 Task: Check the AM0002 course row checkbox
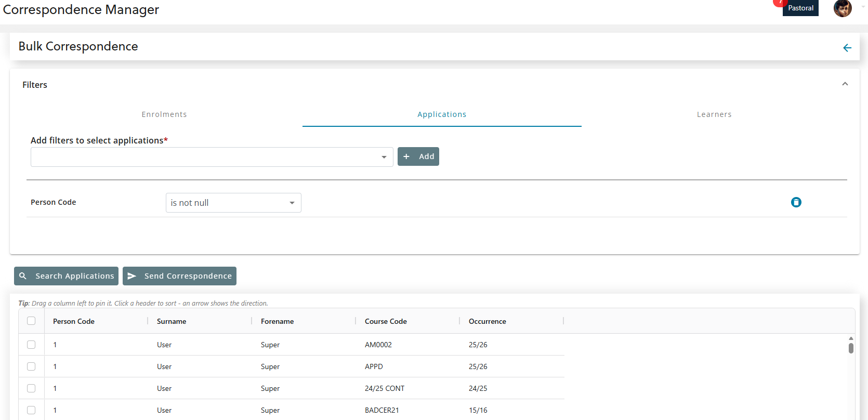click(31, 345)
